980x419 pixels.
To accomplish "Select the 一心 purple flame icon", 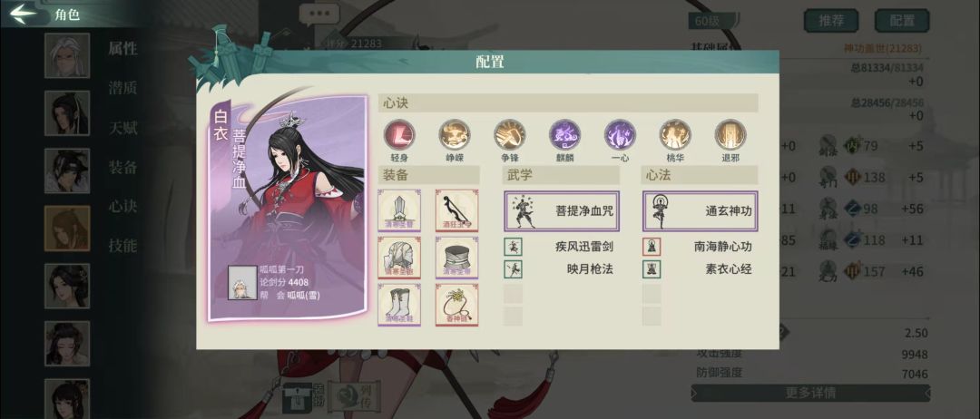I will tap(620, 135).
